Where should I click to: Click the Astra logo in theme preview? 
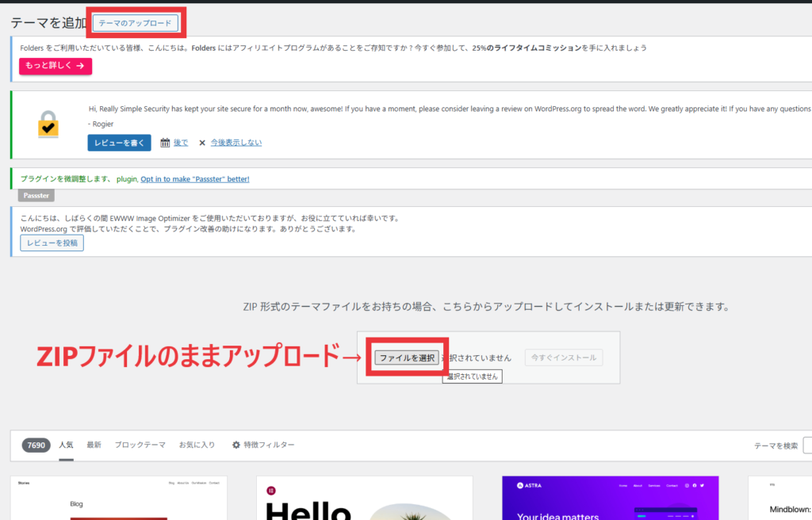point(519,485)
